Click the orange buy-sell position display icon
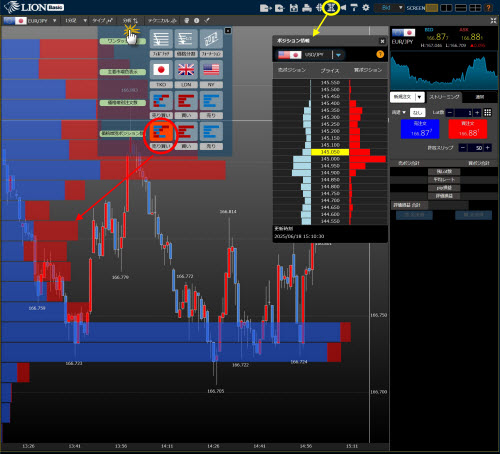This screenshot has width=500, height=454. click(161, 132)
